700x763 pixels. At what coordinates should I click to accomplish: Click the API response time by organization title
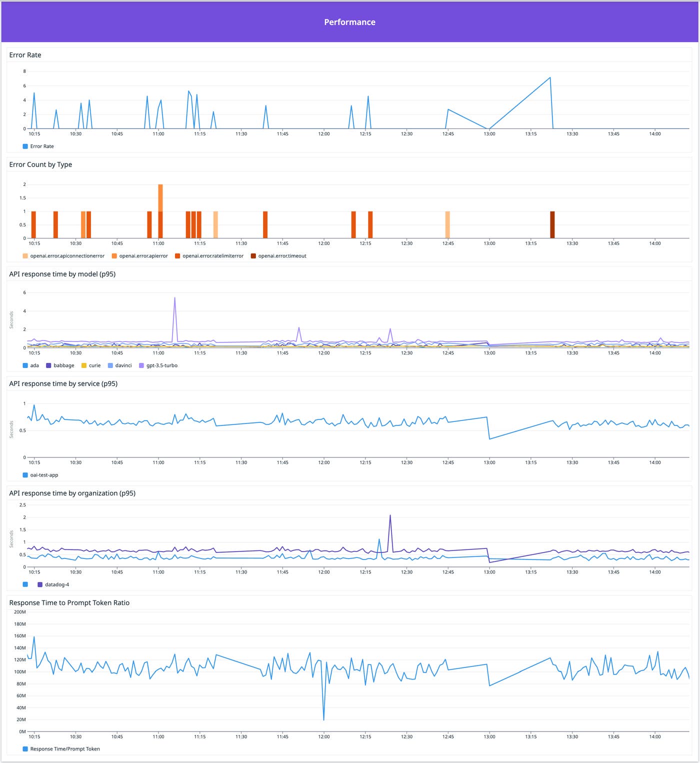pos(72,492)
